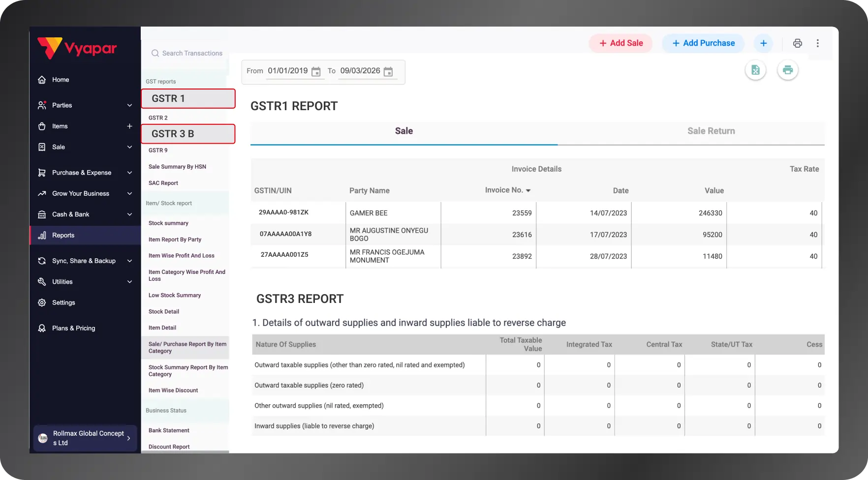
Task: Click the Settings gear icon
Action: [42, 302]
